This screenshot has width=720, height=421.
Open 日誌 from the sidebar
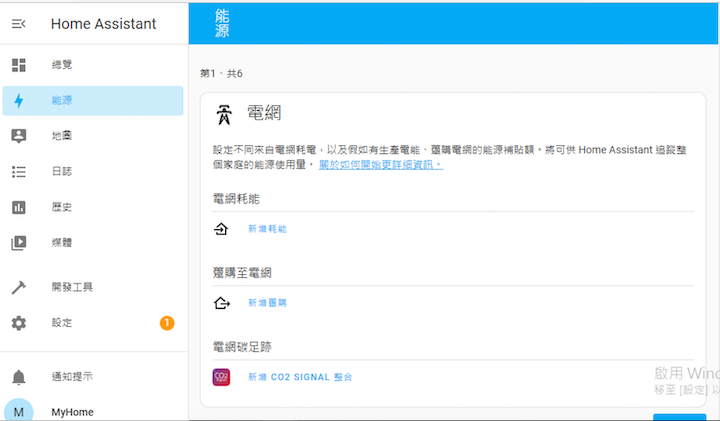(x=93, y=172)
